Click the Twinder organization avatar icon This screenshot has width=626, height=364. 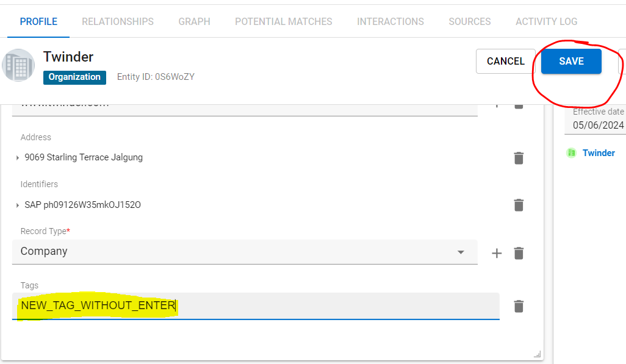click(x=18, y=65)
